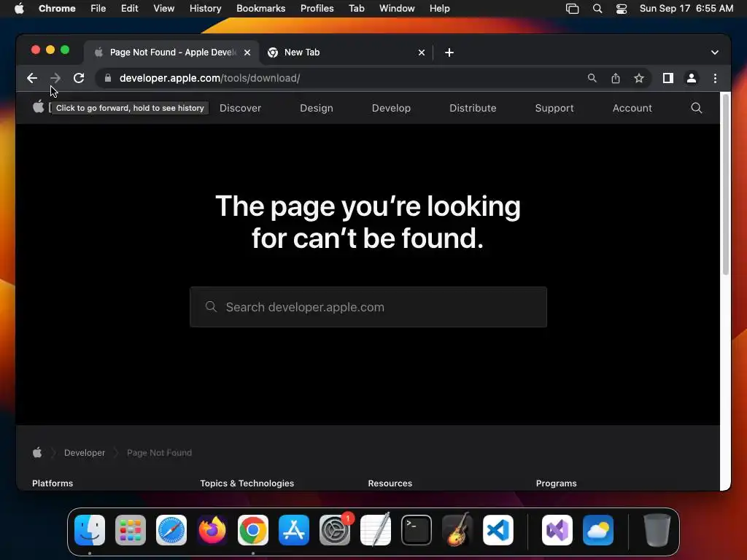Click the screen mirroring icon in menu bar
The image size is (747, 560).
click(x=572, y=9)
